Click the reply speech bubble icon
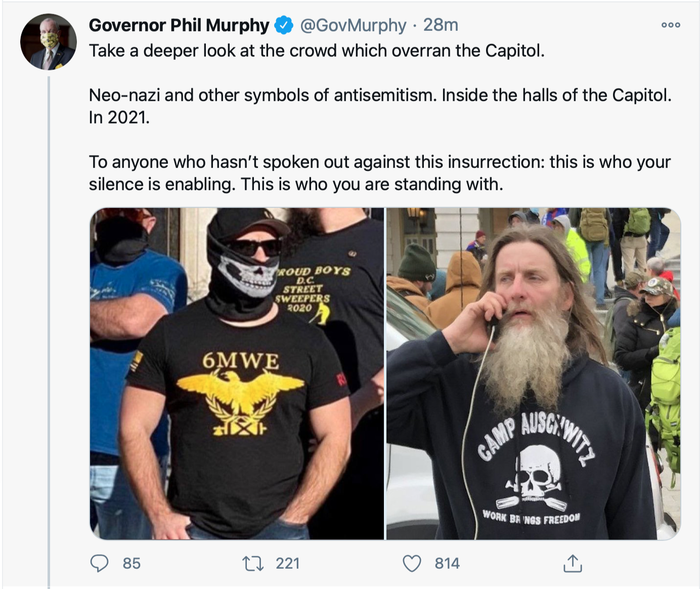Image resolution: width=700 pixels, height=589 pixels. pos(99,563)
